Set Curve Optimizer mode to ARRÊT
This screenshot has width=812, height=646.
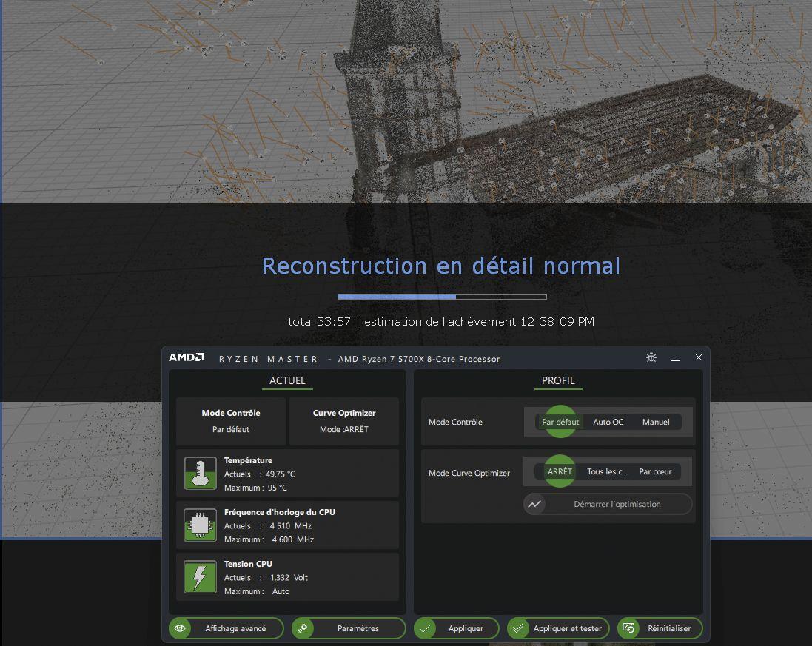click(560, 471)
